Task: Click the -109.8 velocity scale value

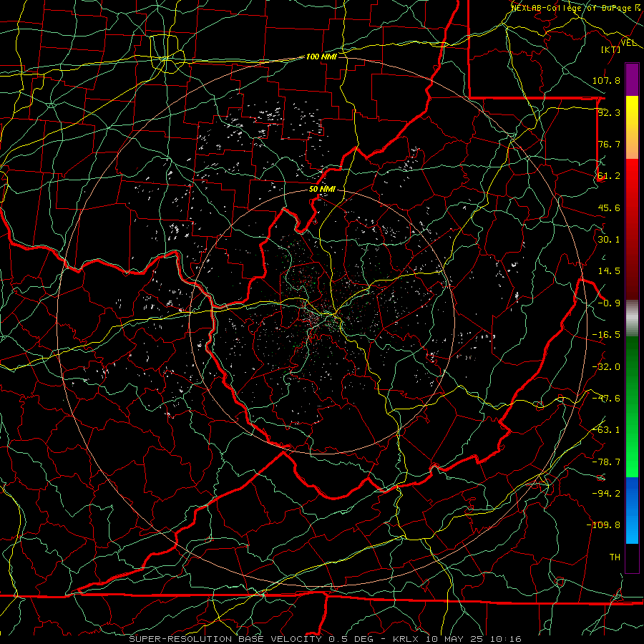Action: coord(603,525)
